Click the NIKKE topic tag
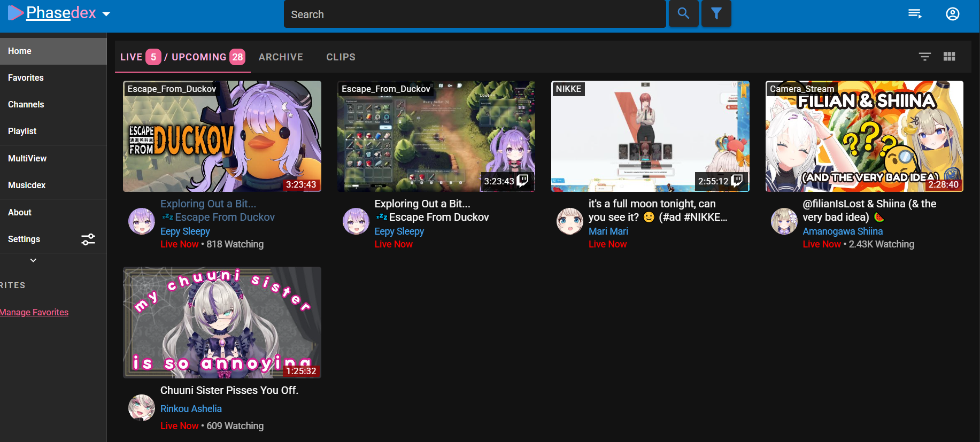Viewport: 980px width, 442px height. point(568,89)
